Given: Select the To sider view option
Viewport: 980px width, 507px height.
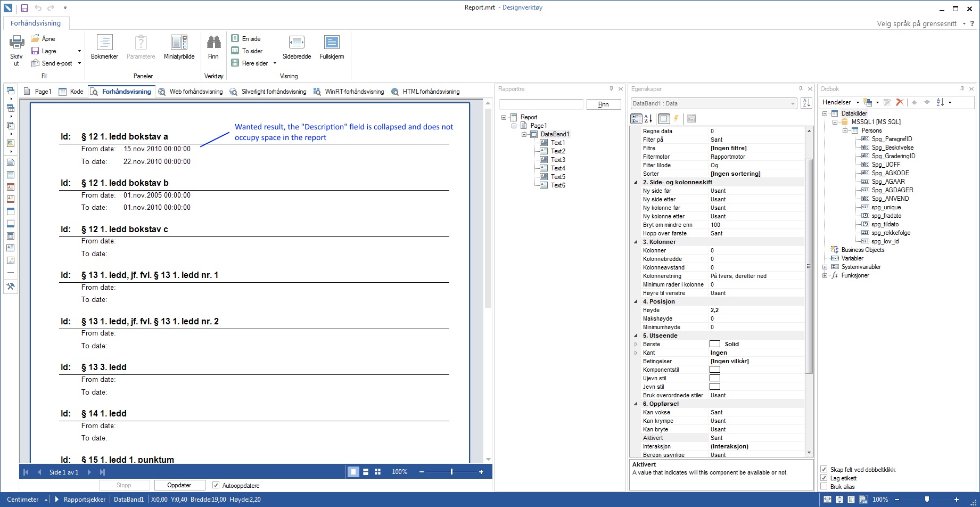Looking at the screenshot, I should tap(247, 51).
